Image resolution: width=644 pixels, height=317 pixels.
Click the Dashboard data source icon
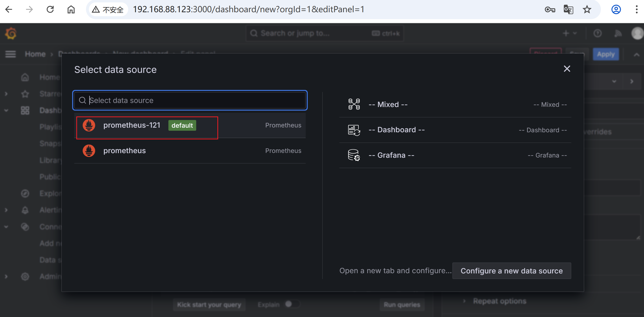pos(354,130)
